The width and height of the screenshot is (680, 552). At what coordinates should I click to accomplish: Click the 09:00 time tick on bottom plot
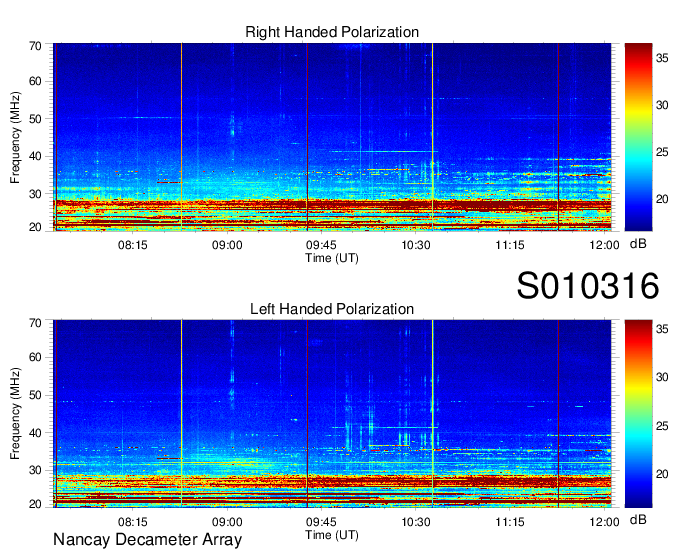point(227,522)
